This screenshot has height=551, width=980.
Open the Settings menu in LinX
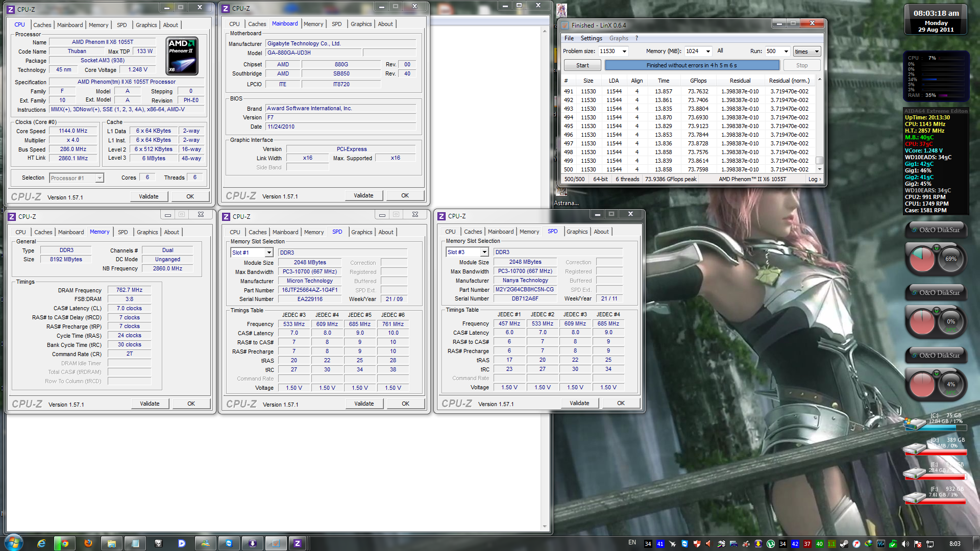point(591,38)
